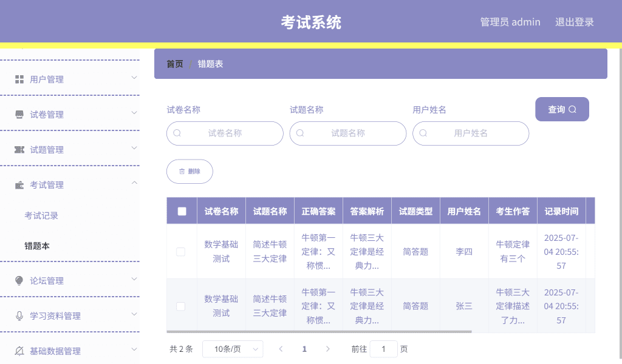
Task: Tick the checkbox on 张三's error record
Action: point(180,306)
